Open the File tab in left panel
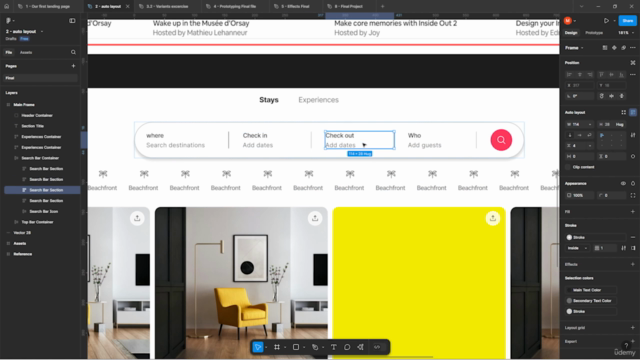The image size is (640, 360). click(9, 52)
